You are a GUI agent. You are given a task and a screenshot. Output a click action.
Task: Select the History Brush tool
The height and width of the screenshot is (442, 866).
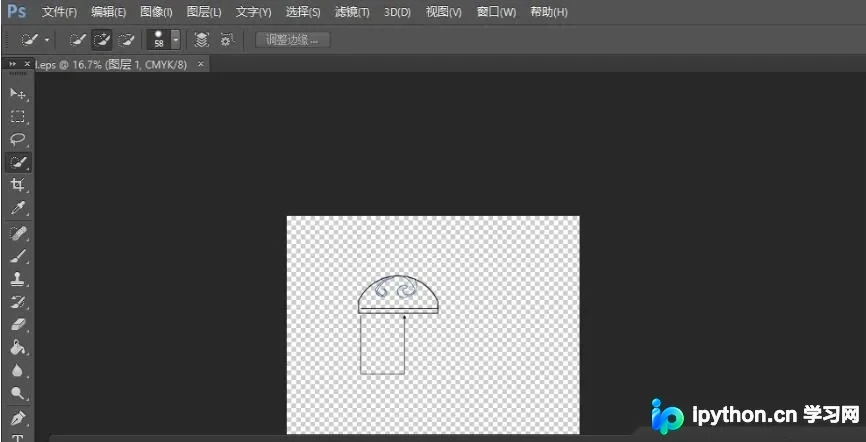18,302
